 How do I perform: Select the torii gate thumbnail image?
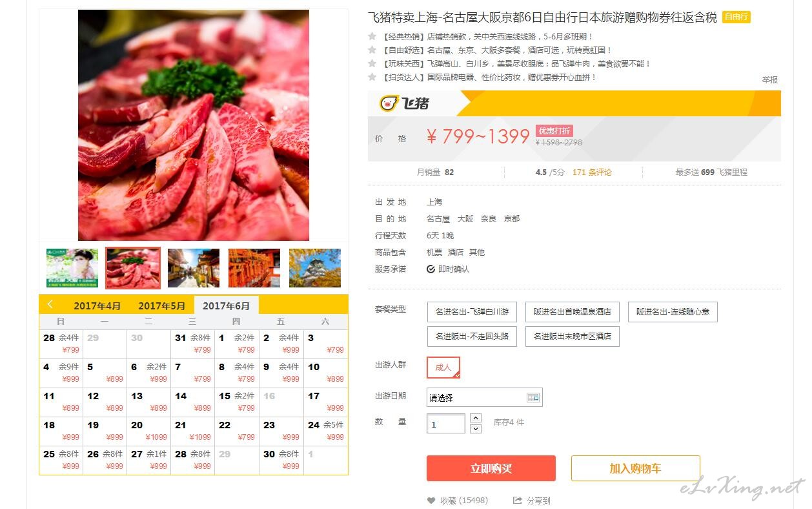coord(254,268)
